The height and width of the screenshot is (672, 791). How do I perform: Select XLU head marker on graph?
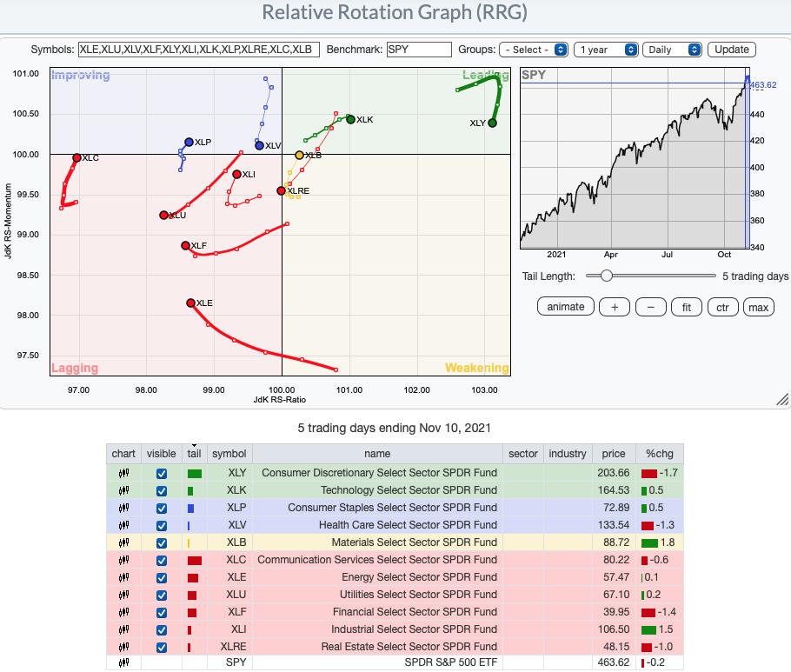coord(163,215)
